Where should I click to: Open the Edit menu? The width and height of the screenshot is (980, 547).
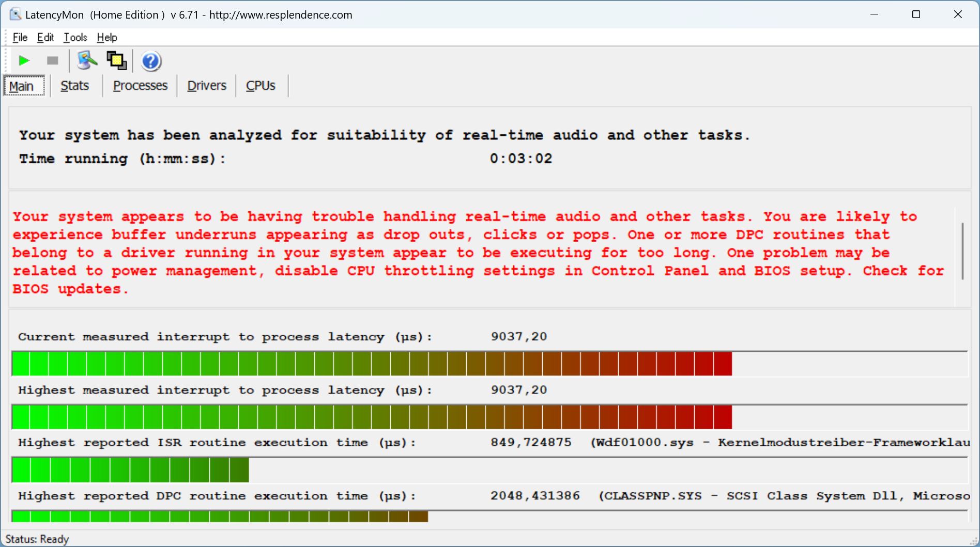[45, 37]
